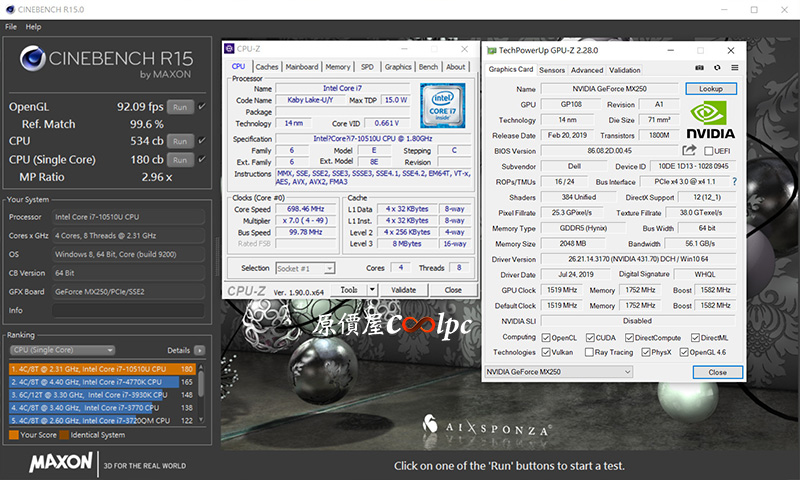Switch to the Memory tab in CPU-Z
Screen dimensions: 800x480
(x=338, y=67)
